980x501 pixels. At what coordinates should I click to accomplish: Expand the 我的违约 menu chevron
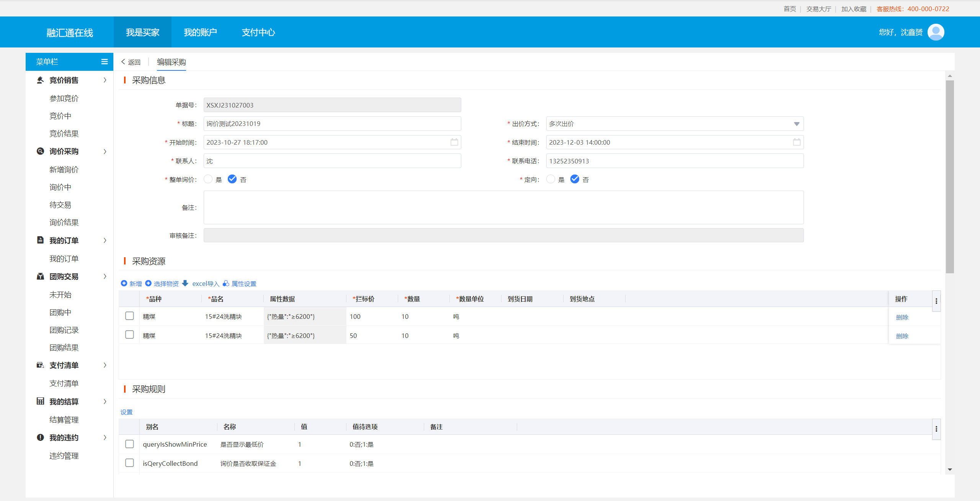point(105,437)
